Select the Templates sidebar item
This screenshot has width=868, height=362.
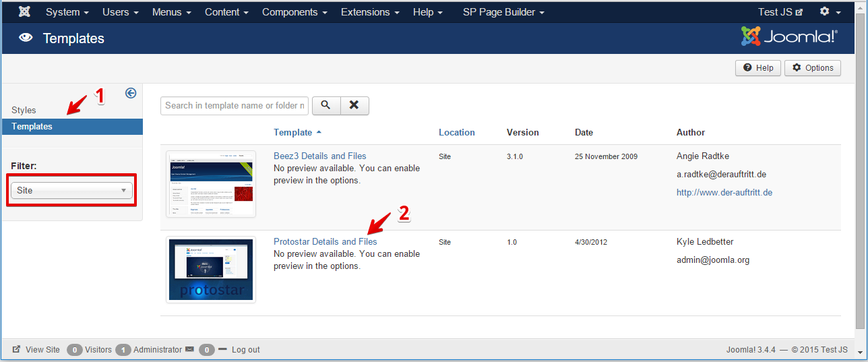coord(72,127)
